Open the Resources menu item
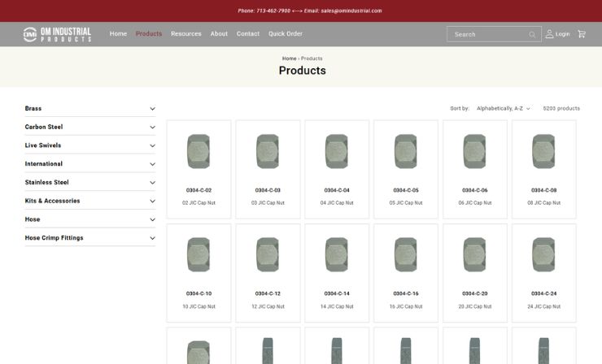 185,34
